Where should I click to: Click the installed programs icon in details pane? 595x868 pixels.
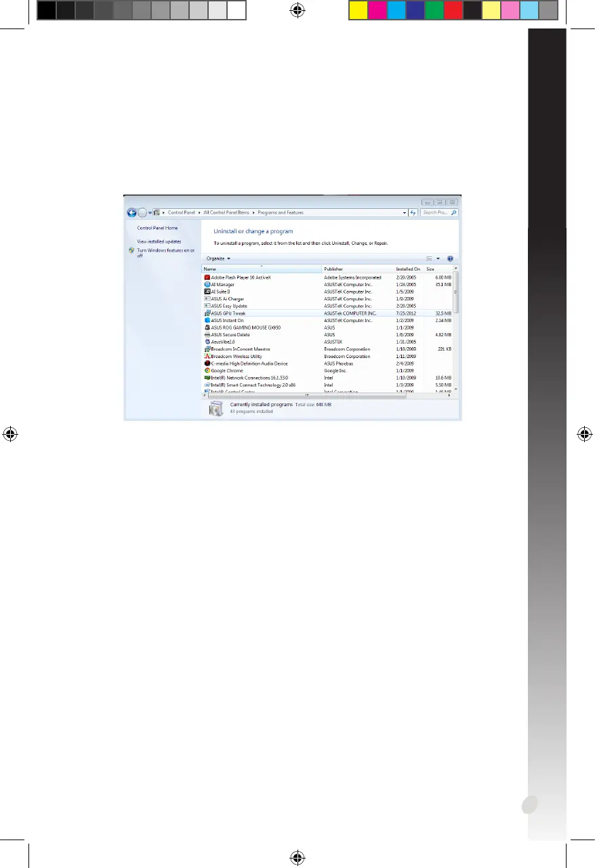pyautogui.click(x=215, y=408)
